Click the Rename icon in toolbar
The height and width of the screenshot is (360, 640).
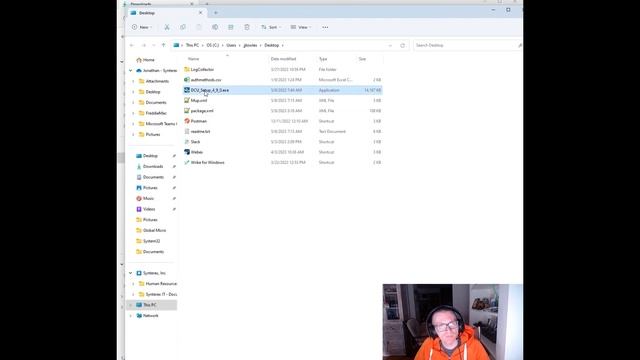pyautogui.click(x=215, y=27)
